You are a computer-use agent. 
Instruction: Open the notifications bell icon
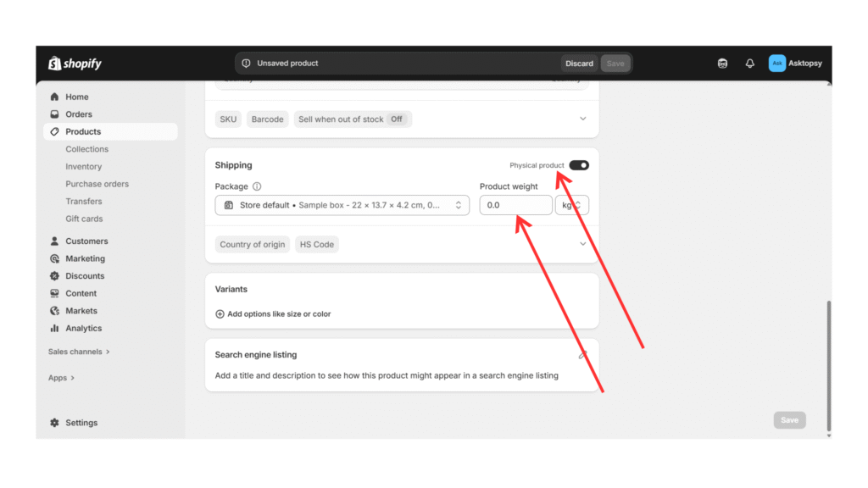(749, 64)
